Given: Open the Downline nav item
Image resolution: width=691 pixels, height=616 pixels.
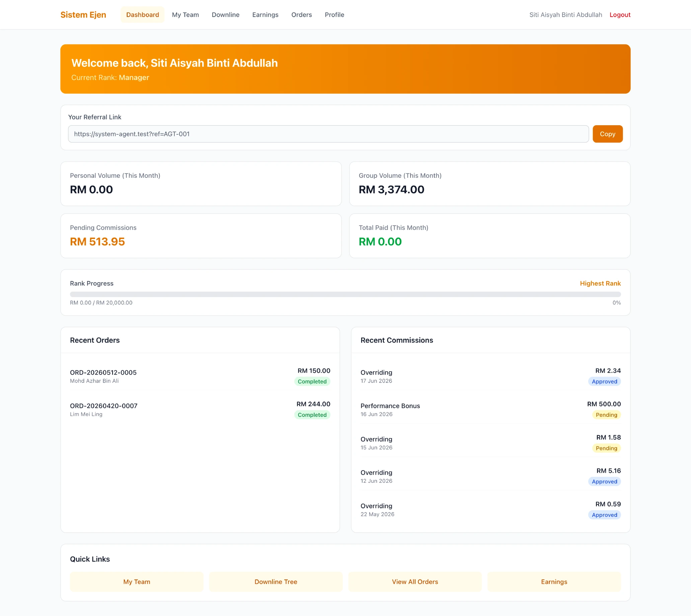Looking at the screenshot, I should pos(225,14).
